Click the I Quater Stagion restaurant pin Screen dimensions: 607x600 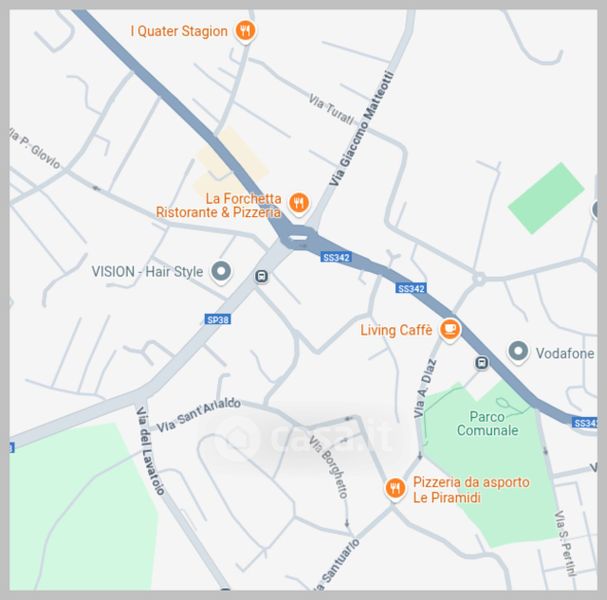(x=245, y=31)
